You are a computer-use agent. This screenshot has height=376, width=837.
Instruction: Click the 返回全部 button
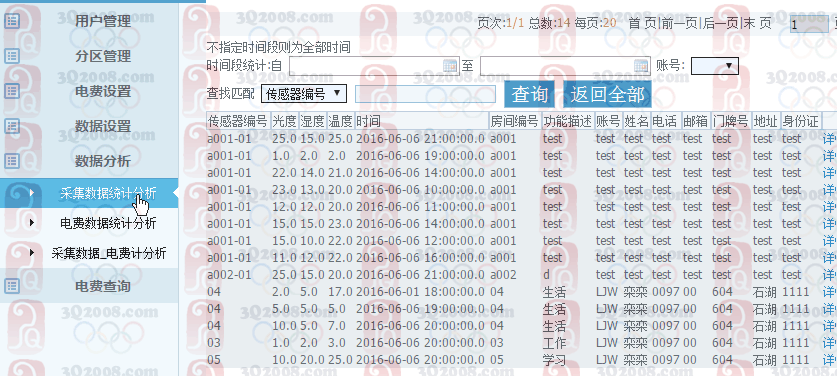607,95
